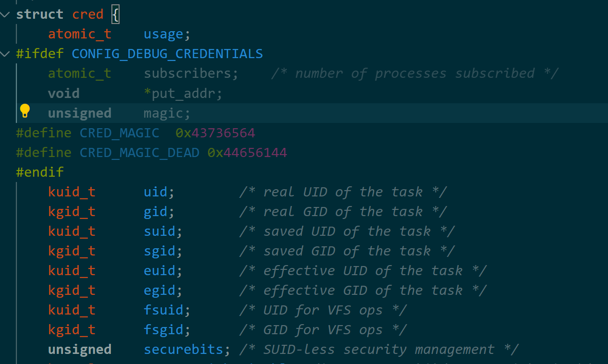Click the suid field name
The image size is (608, 364).
[x=159, y=231]
